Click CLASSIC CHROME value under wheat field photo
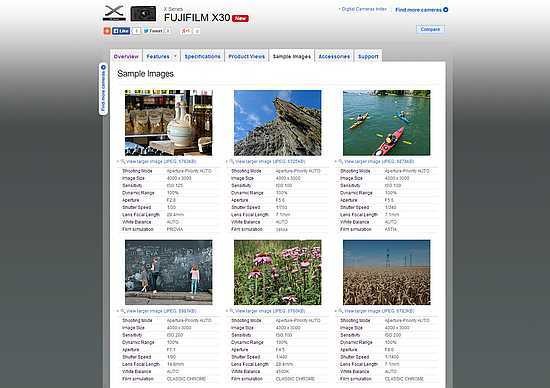Viewport: 550px width, 388px height. [404, 379]
